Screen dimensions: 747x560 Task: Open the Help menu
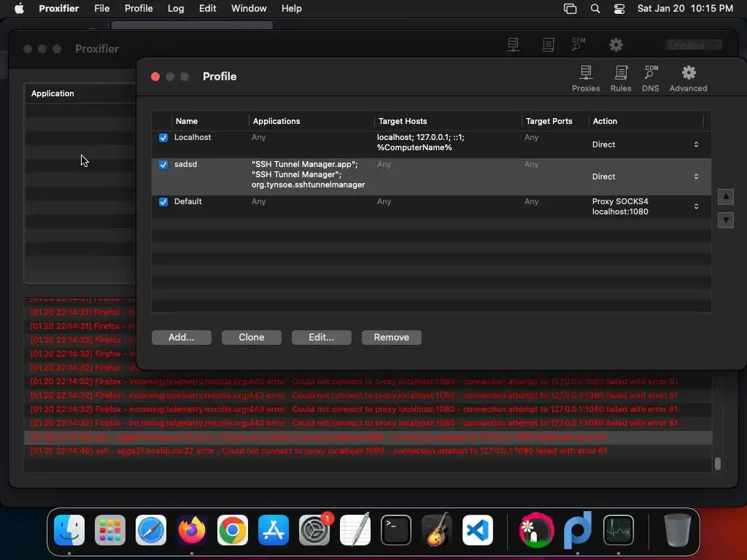(x=292, y=9)
